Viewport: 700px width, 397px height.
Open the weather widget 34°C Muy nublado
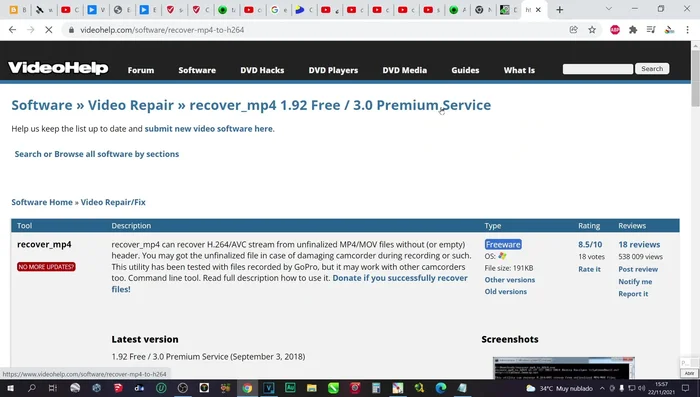tap(559, 388)
